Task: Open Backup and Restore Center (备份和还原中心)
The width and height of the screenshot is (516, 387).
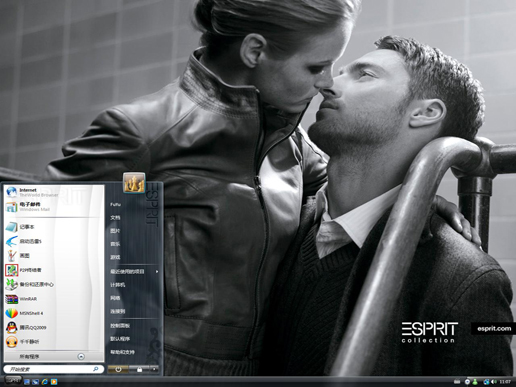Action: point(53,284)
